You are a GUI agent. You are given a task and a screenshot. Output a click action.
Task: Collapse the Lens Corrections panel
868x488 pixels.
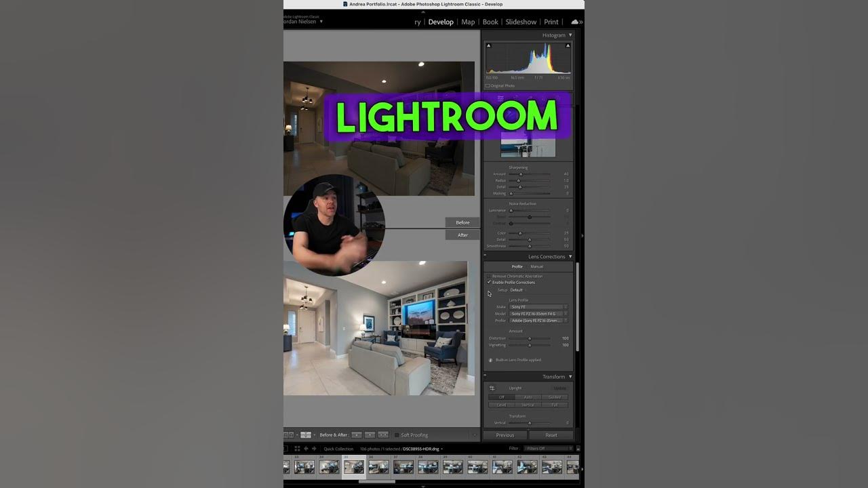pyautogui.click(x=570, y=257)
